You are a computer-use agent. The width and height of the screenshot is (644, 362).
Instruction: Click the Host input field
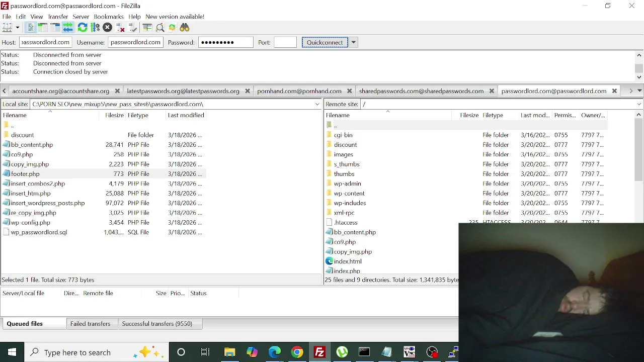pos(45,42)
